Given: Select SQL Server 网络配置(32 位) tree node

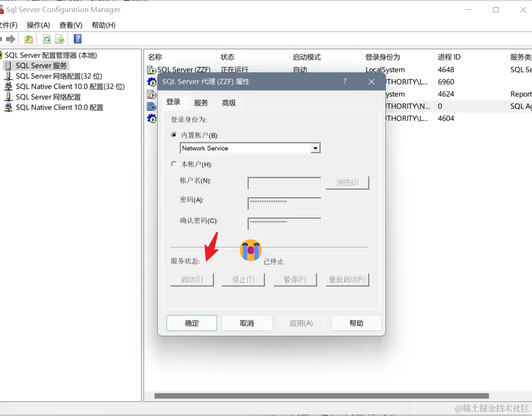Looking at the screenshot, I should [59, 76].
